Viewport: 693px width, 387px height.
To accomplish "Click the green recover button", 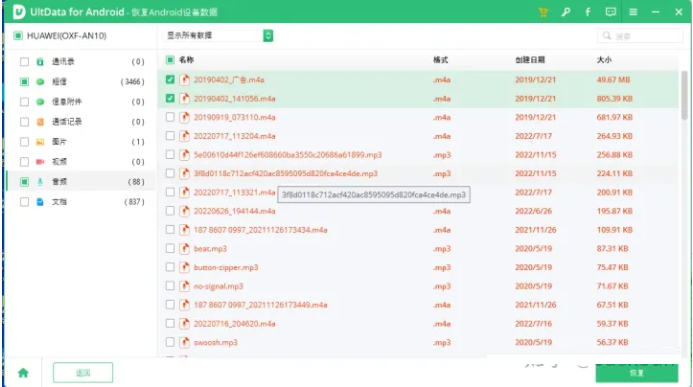I will click(x=636, y=373).
